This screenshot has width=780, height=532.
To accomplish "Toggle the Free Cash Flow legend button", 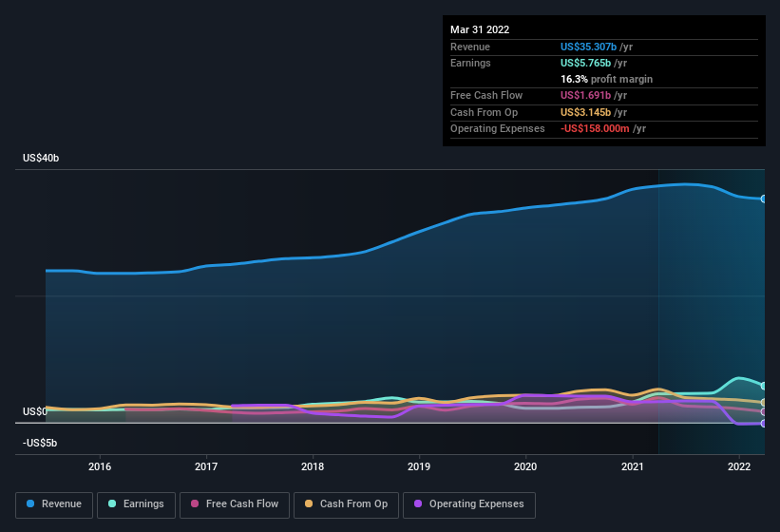I will [235, 504].
